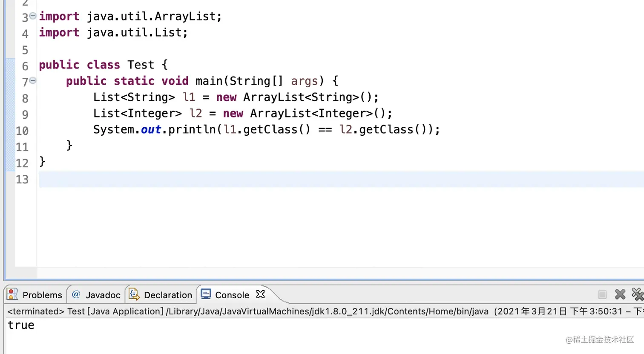Remove all terminated launches via the double X icon

coord(638,294)
